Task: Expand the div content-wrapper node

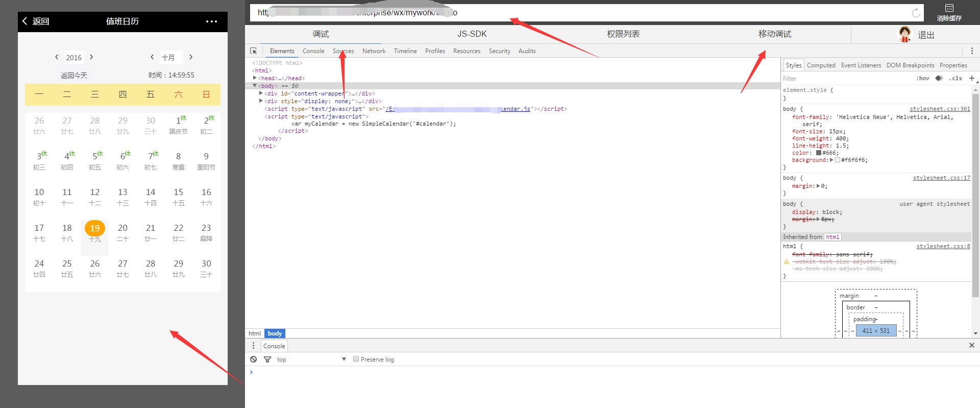Action: click(x=261, y=93)
